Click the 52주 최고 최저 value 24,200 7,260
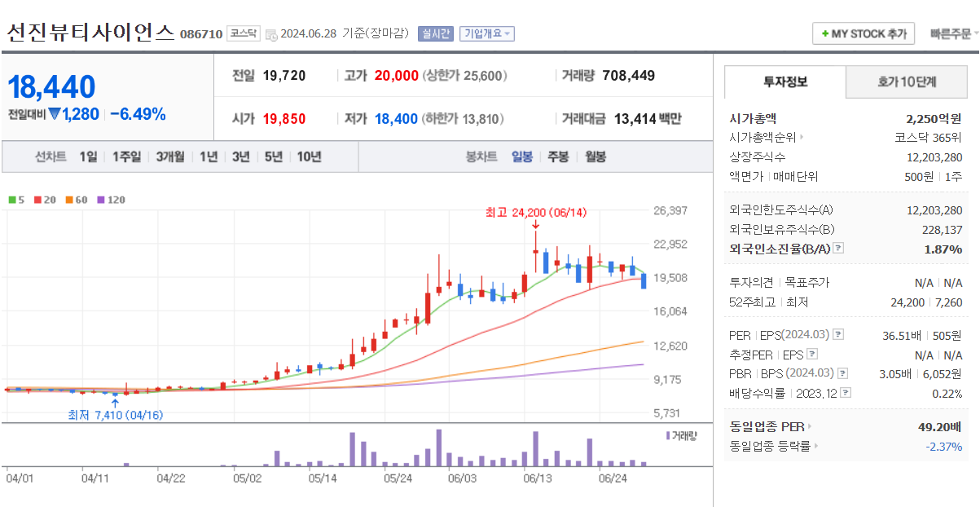Viewport: 980px width, 507px height. coord(927,302)
